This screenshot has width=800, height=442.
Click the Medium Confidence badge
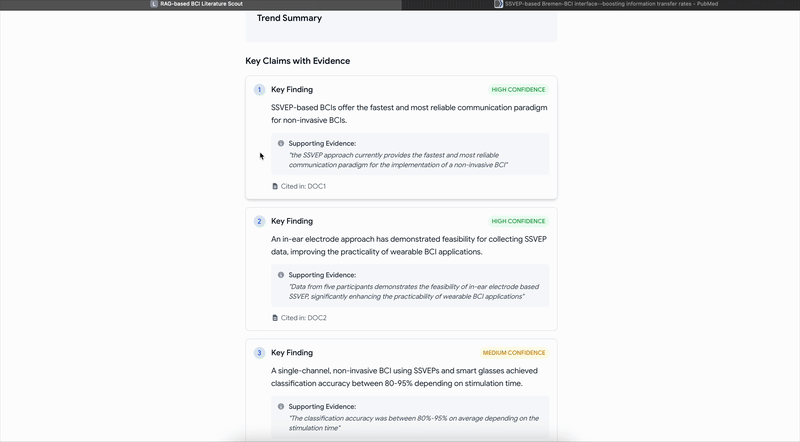point(514,353)
